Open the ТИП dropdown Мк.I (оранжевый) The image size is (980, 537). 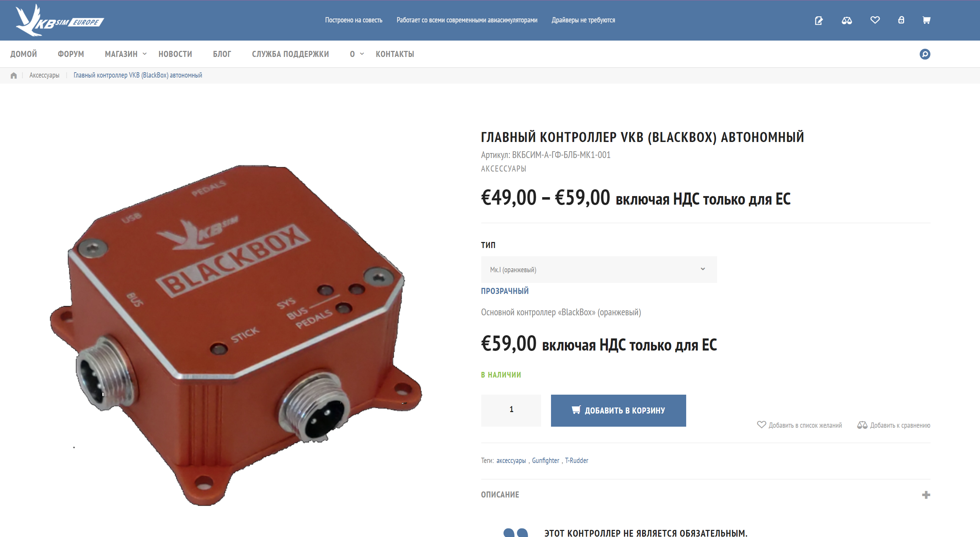[x=599, y=269]
